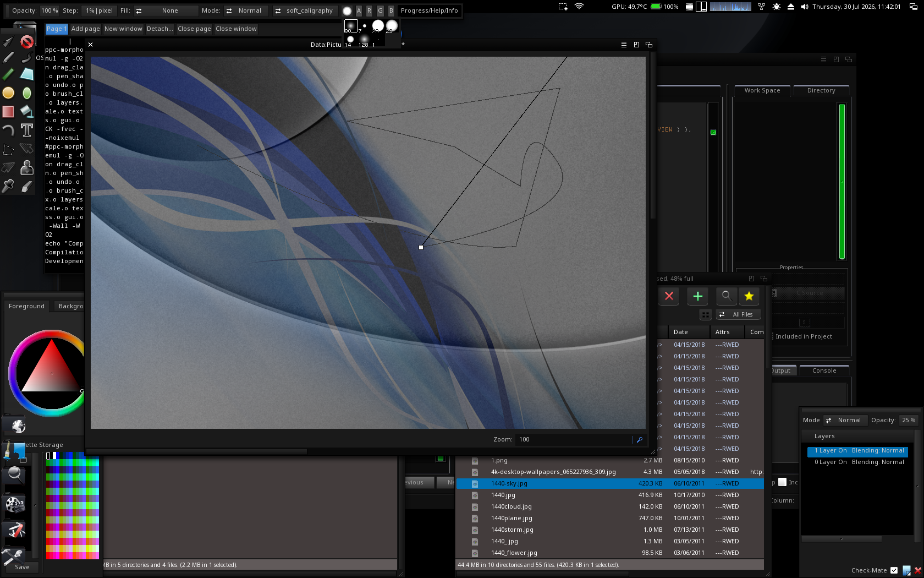924x578 pixels.
Task: Select the arrow pen drawing tool
Action: 8,41
